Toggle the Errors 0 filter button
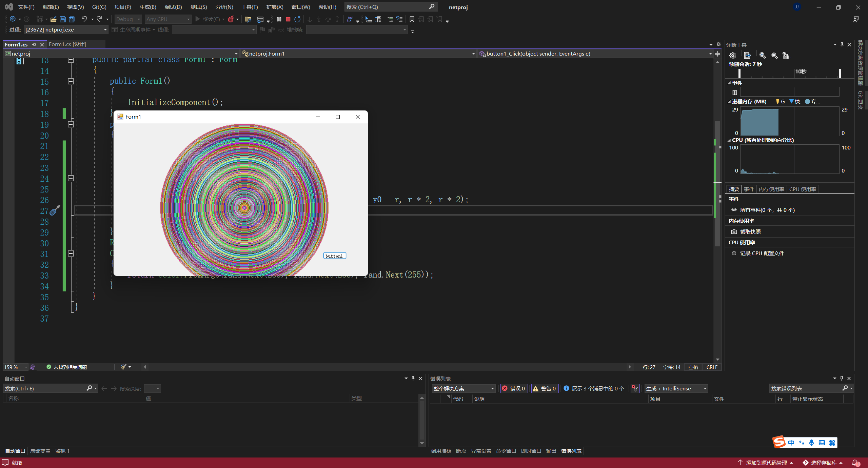Image resolution: width=868 pixels, height=468 pixels. pyautogui.click(x=514, y=388)
